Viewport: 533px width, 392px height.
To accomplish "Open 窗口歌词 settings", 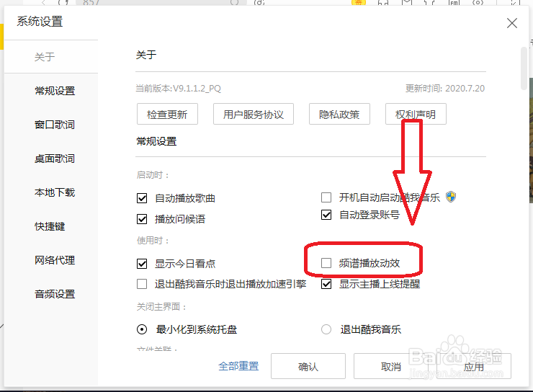I will tap(55, 125).
